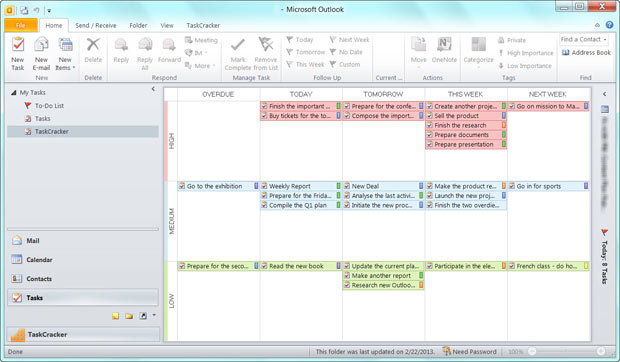Set follow up flag to No Date
Image resolution: width=620 pixels, height=362 pixels.
pos(346,52)
